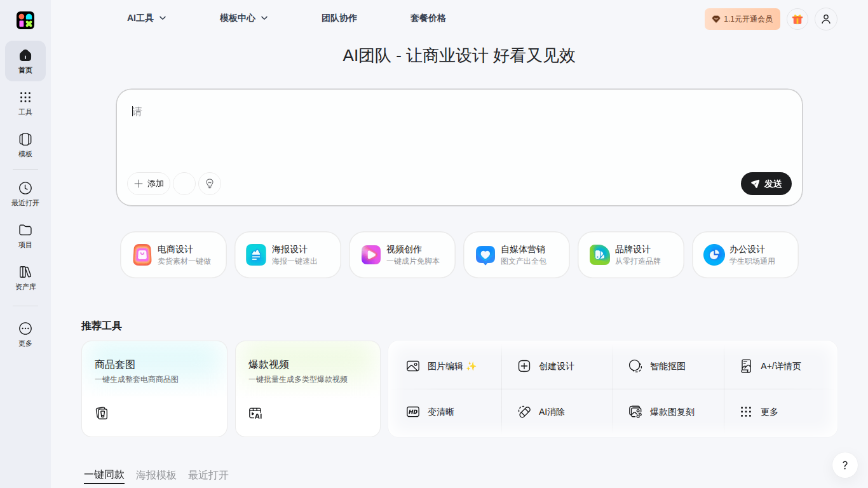Open 项目 folder in the sidebar
The image size is (868, 488).
click(25, 236)
